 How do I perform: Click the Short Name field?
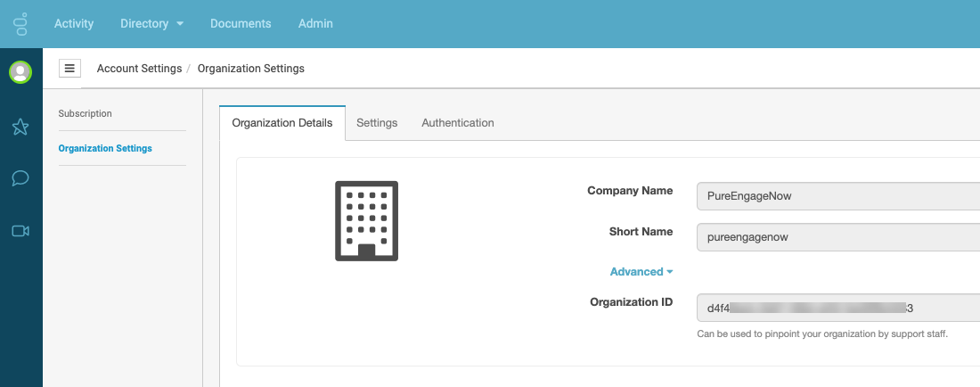(838, 237)
